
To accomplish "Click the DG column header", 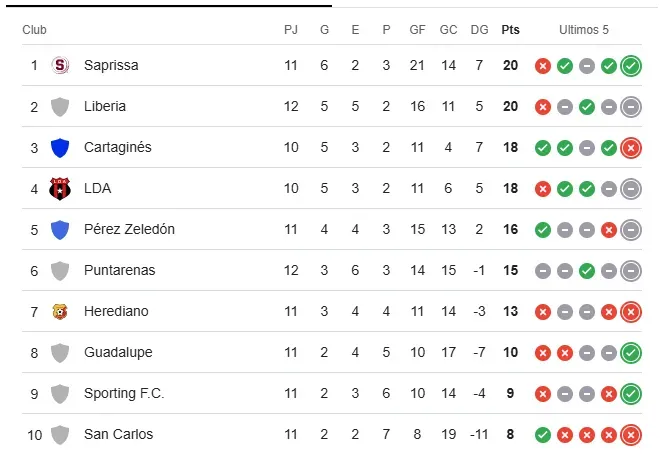I will [x=478, y=30].
